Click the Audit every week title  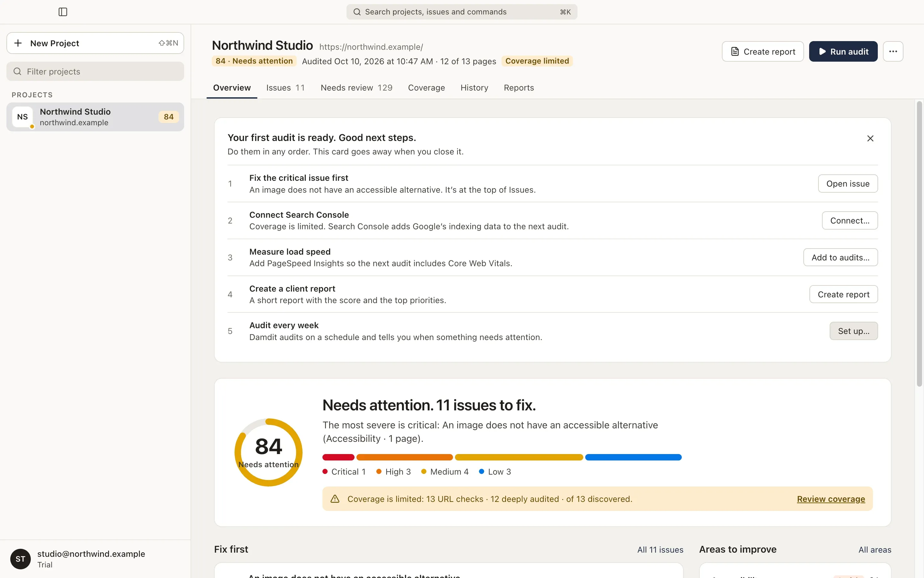click(x=284, y=325)
